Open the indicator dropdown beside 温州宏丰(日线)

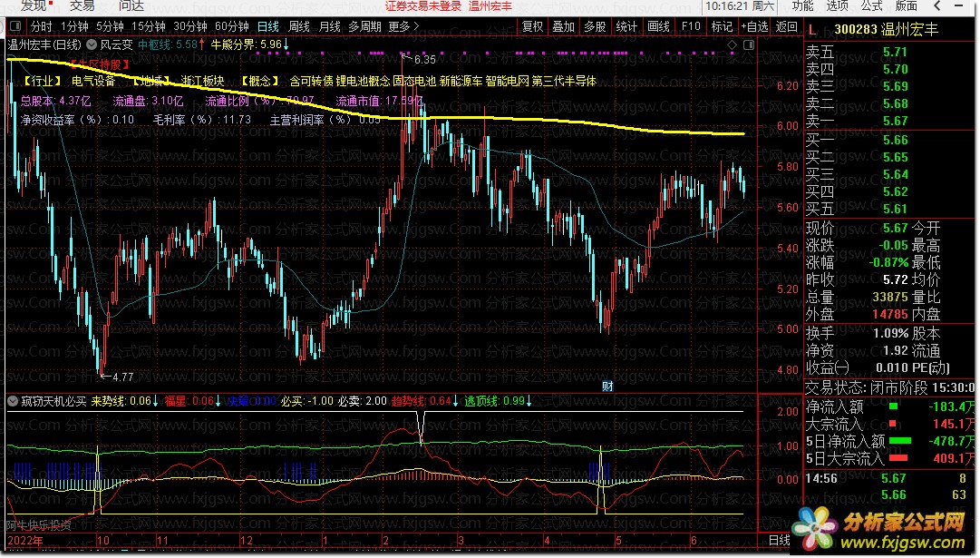click(92, 44)
